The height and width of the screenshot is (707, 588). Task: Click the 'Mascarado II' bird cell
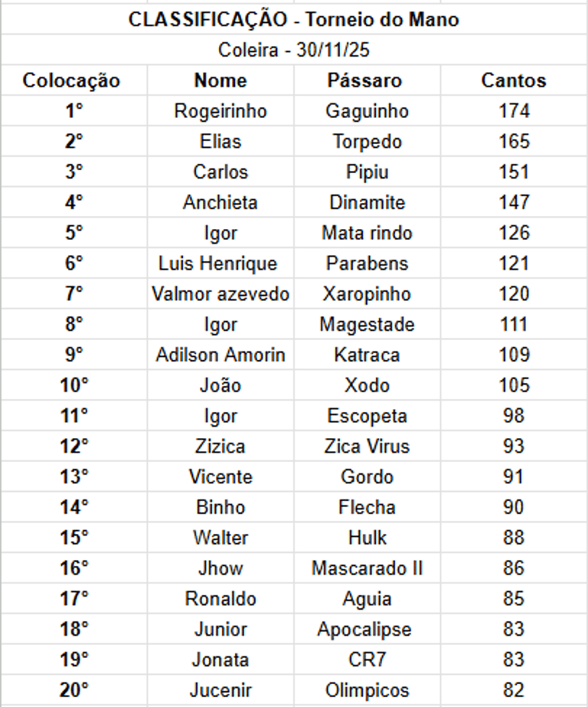[x=367, y=568]
